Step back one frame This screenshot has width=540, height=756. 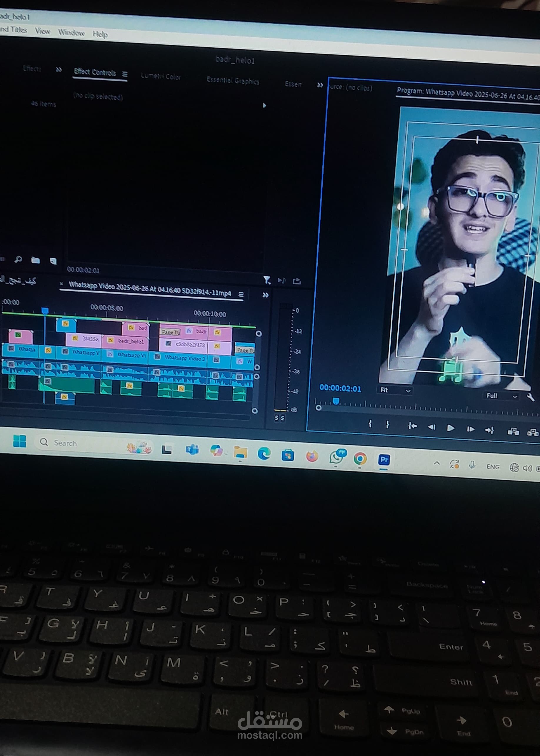(431, 427)
